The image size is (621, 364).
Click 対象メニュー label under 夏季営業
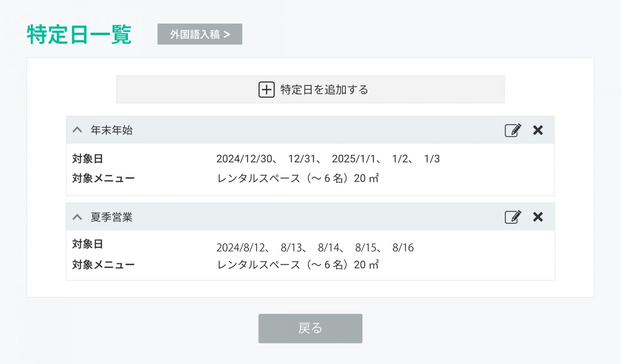(x=103, y=265)
